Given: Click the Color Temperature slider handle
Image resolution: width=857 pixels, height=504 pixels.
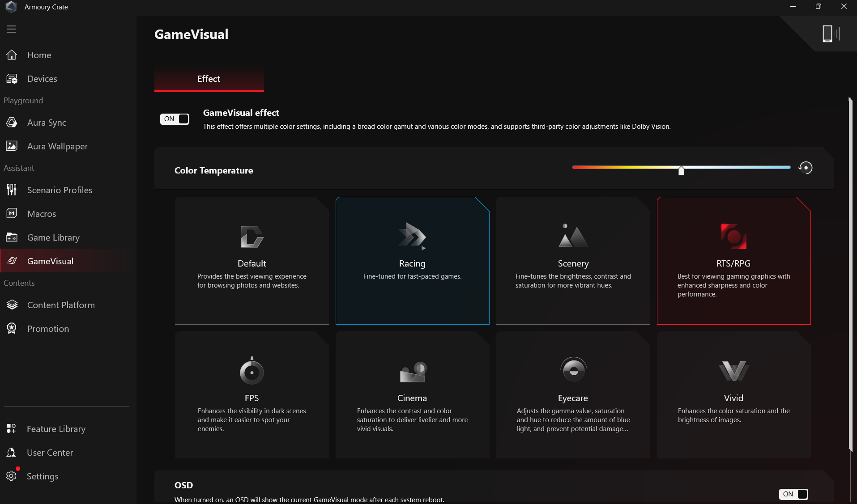Looking at the screenshot, I should (681, 170).
